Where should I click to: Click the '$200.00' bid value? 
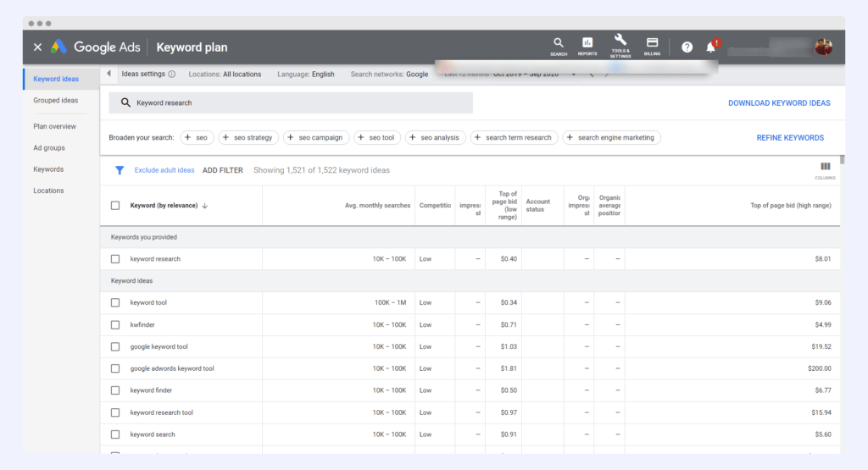coord(820,368)
